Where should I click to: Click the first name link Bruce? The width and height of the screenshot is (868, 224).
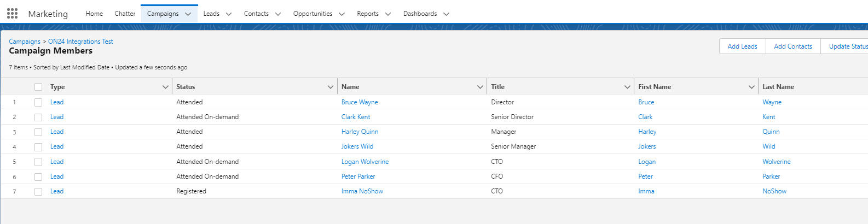(646, 102)
